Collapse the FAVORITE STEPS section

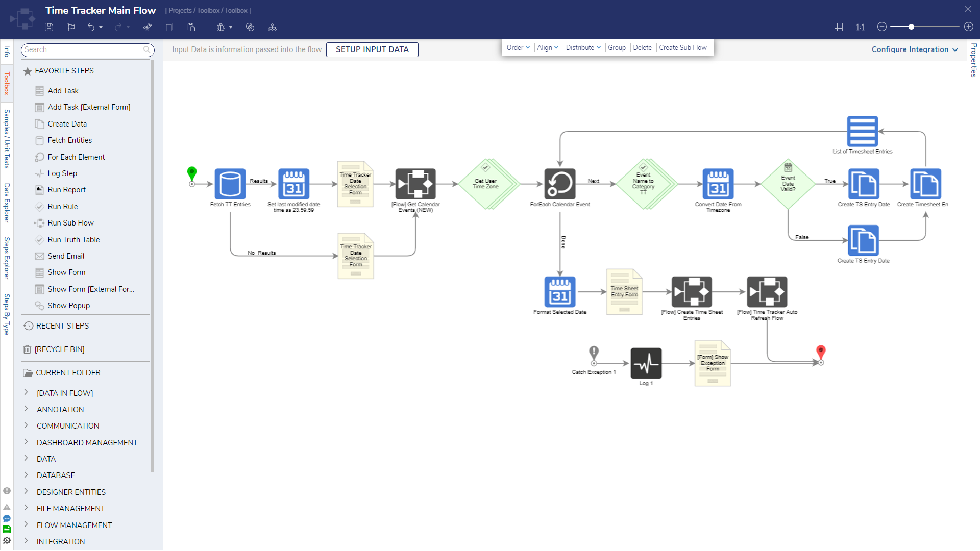click(64, 71)
